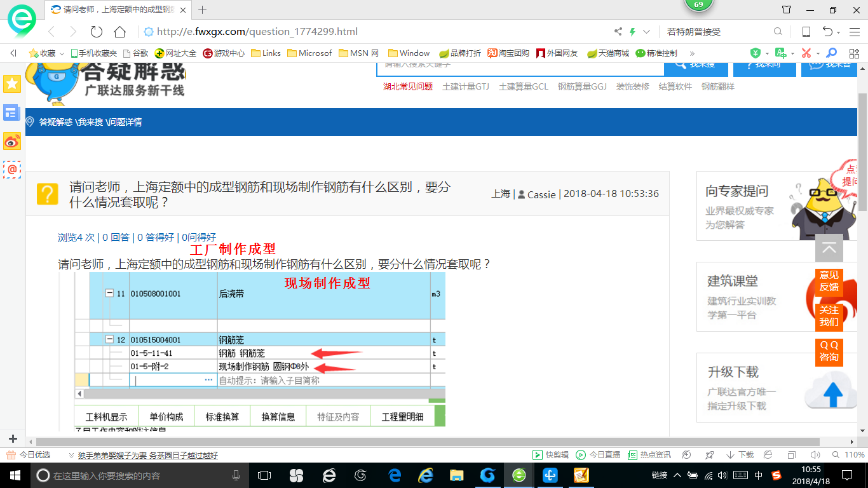Viewport: 868px width, 488px height.
Task: Open 天猫商城 bookmark
Action: click(x=608, y=53)
